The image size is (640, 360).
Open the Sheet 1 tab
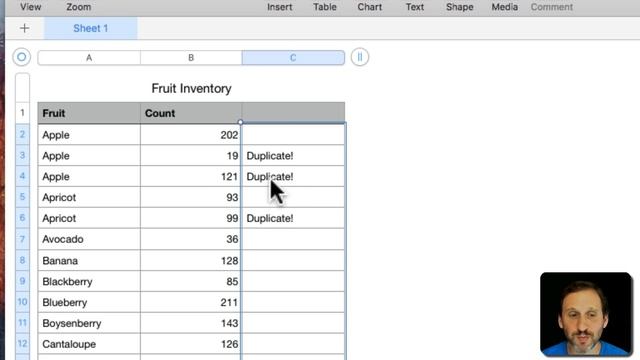[x=91, y=28]
